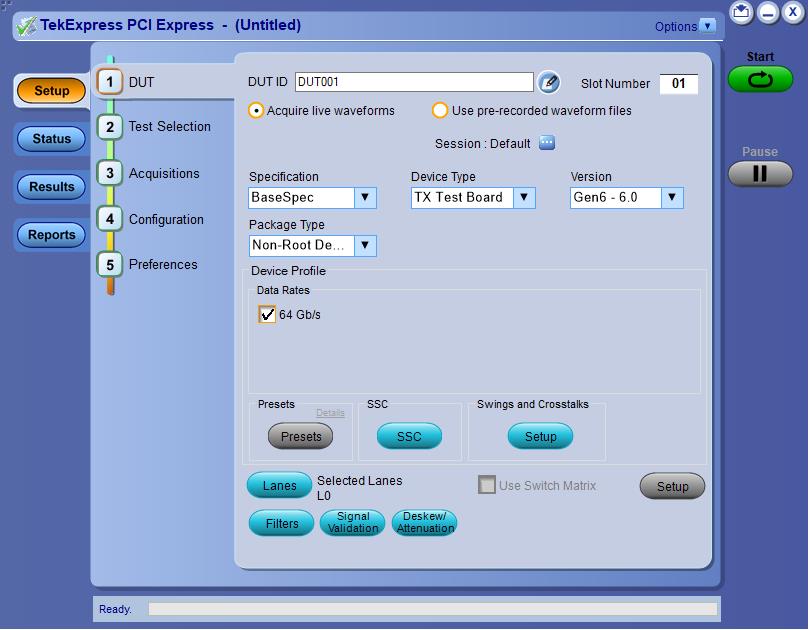This screenshot has width=810, height=630.
Task: Open the Session options ellipsis icon
Action: [x=547, y=143]
